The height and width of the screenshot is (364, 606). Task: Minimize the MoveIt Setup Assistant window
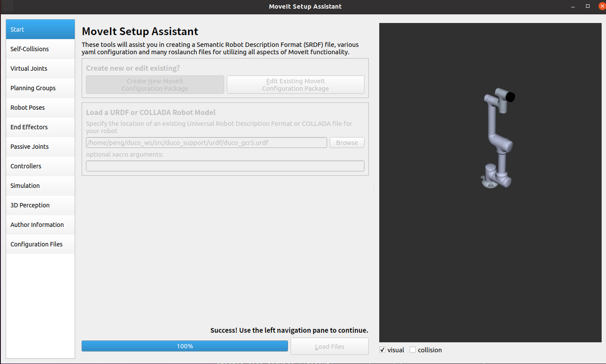click(573, 6)
